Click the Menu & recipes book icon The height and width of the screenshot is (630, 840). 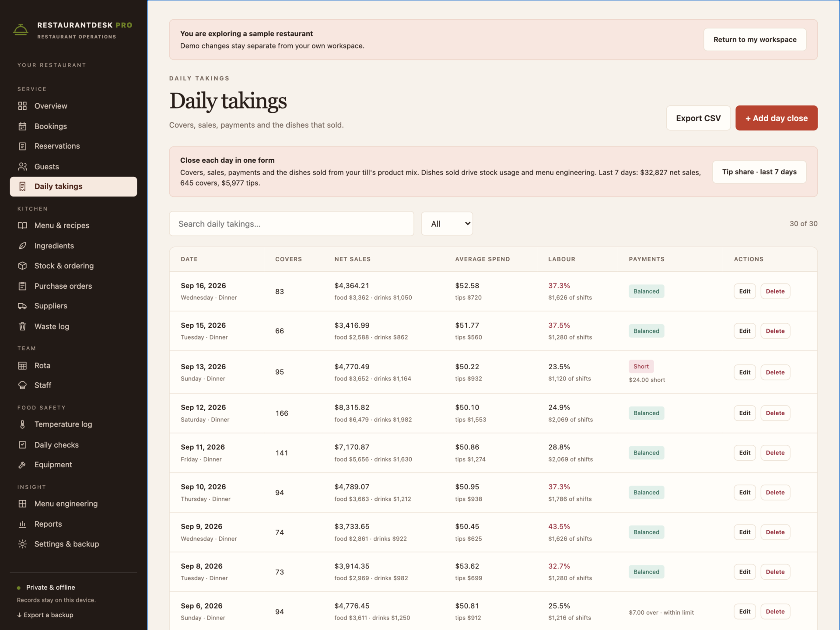[22, 225]
